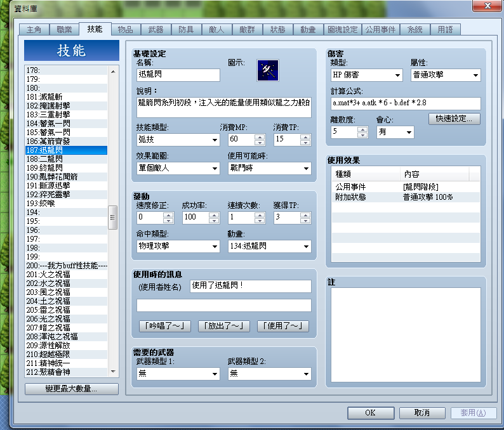Viewport: 504px width, 430px height.
Task: Click the 說明 description text box
Action: [223, 107]
